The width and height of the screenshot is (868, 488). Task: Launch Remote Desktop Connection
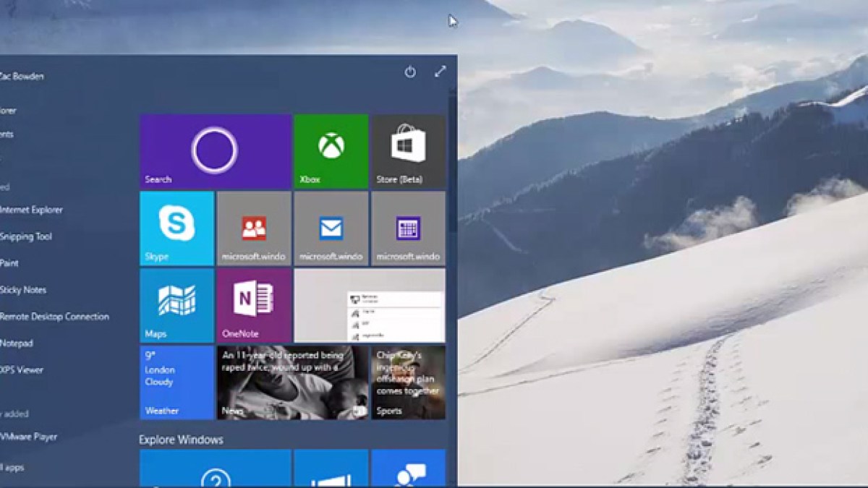click(54, 317)
